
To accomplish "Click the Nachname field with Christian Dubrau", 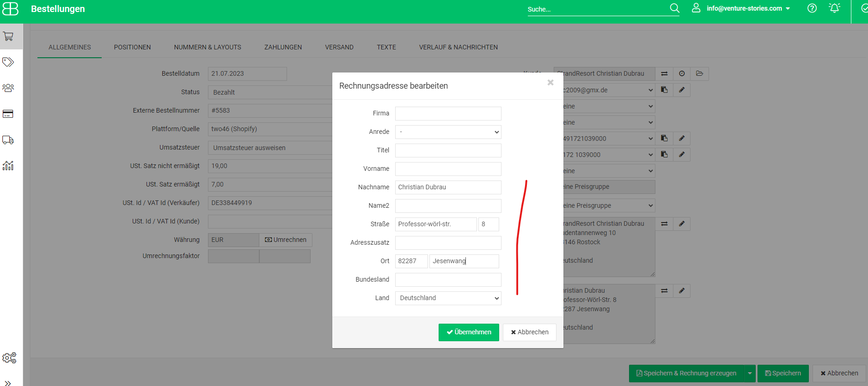I will coord(448,187).
